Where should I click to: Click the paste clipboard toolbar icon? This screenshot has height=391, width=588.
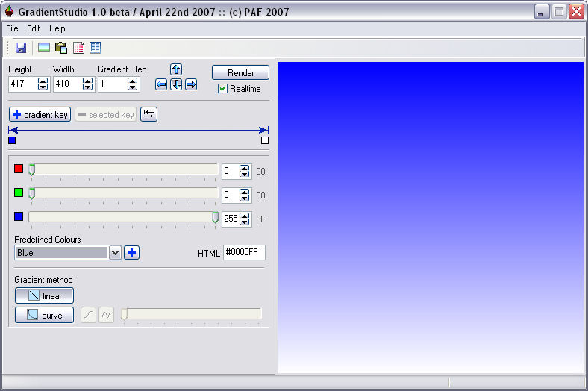61,48
